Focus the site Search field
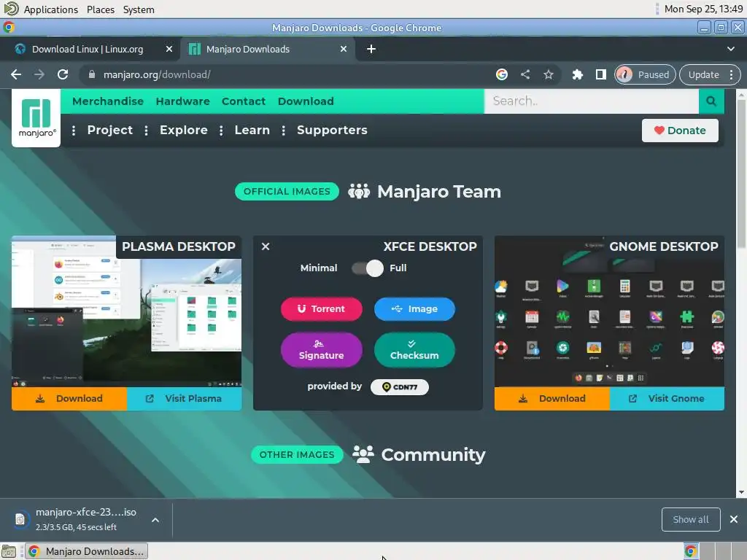Screen dimensions: 747x560 (591, 101)
